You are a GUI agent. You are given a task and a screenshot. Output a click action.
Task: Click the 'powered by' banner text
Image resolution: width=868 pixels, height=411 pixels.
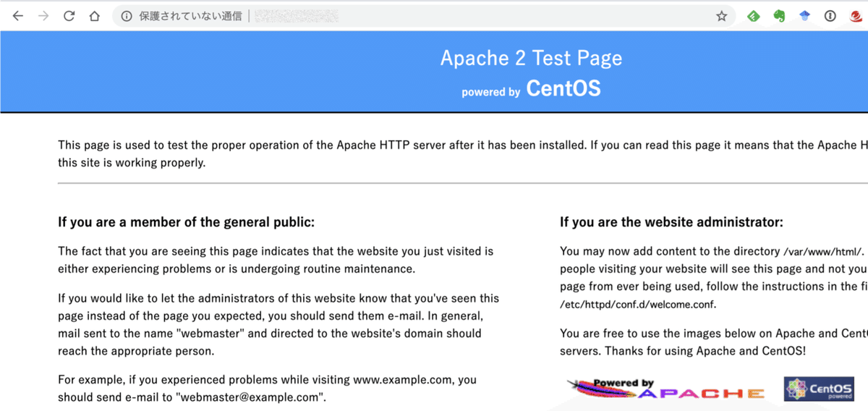tap(491, 92)
